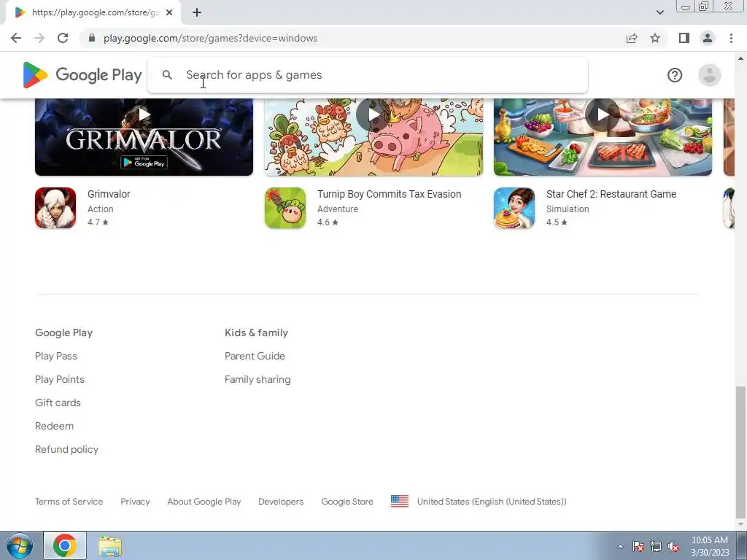Open the Chrome profile icon
Image resolution: width=747 pixels, height=560 pixels.
708,38
